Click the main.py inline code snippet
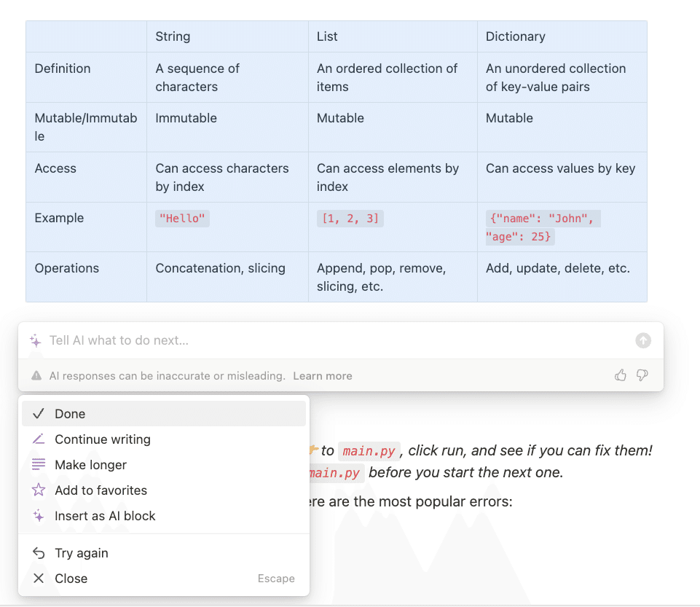 click(369, 450)
